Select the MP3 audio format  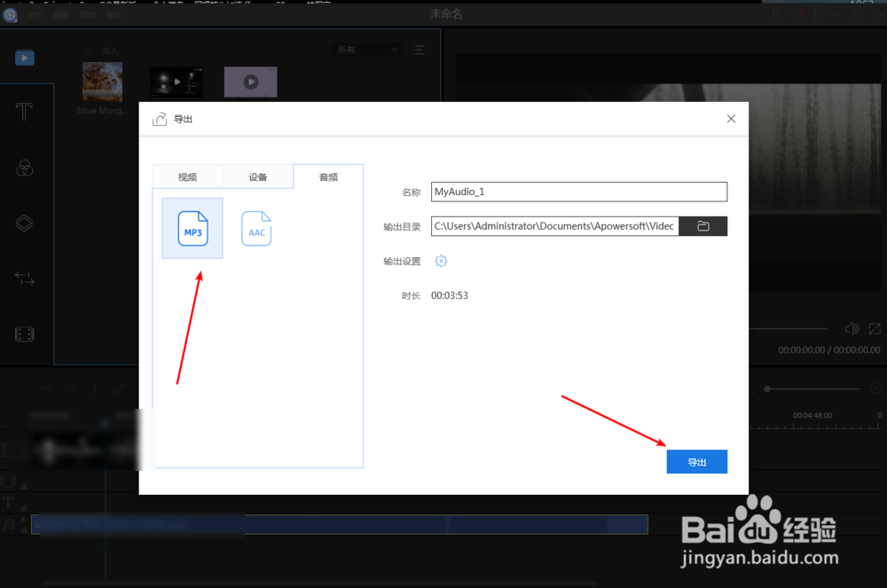(192, 229)
